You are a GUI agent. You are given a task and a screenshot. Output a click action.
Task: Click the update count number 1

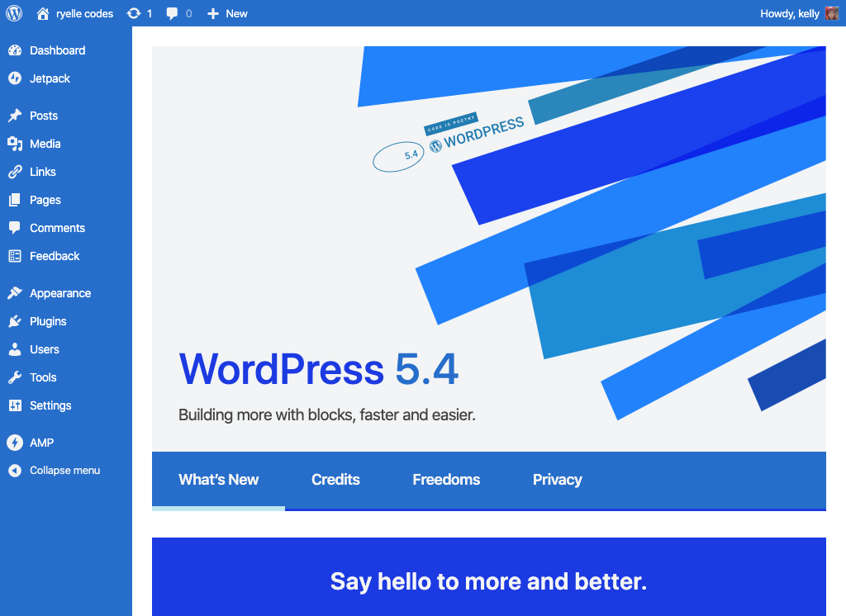click(150, 13)
